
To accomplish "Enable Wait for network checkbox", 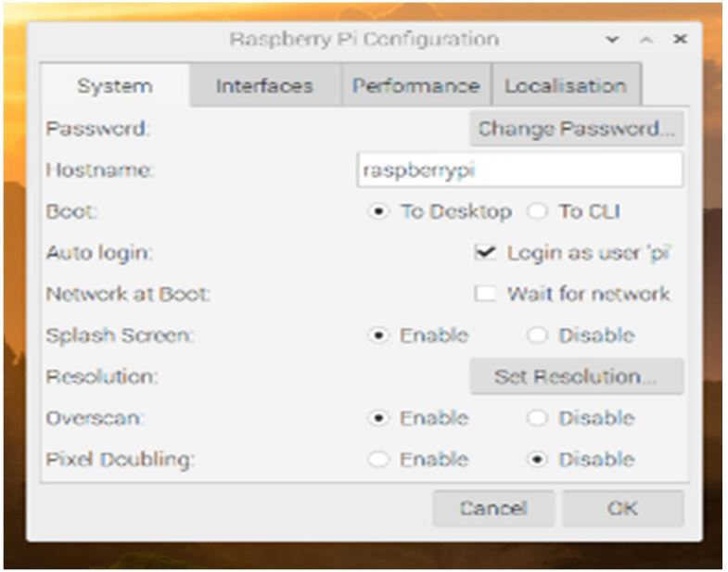I will coord(483,294).
